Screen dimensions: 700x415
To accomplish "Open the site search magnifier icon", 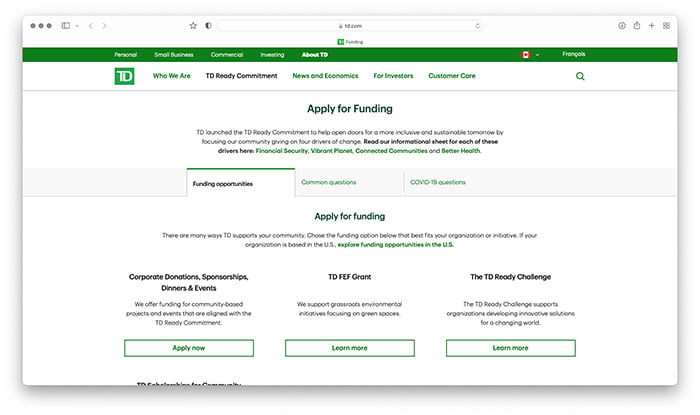I will point(580,76).
